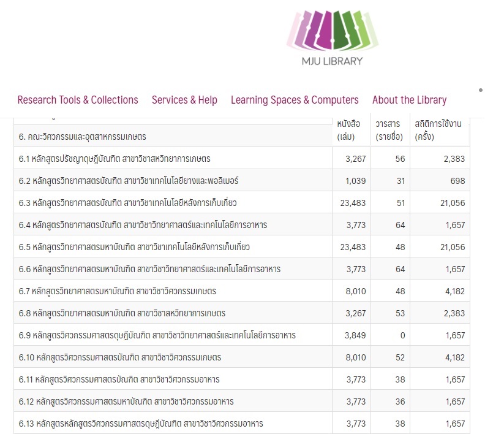Open the Services & Help menu
The width and height of the screenshot is (504, 434).
click(x=184, y=100)
